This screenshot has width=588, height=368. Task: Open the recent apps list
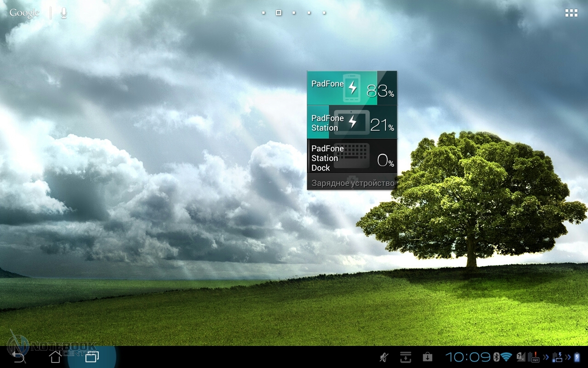click(x=92, y=356)
